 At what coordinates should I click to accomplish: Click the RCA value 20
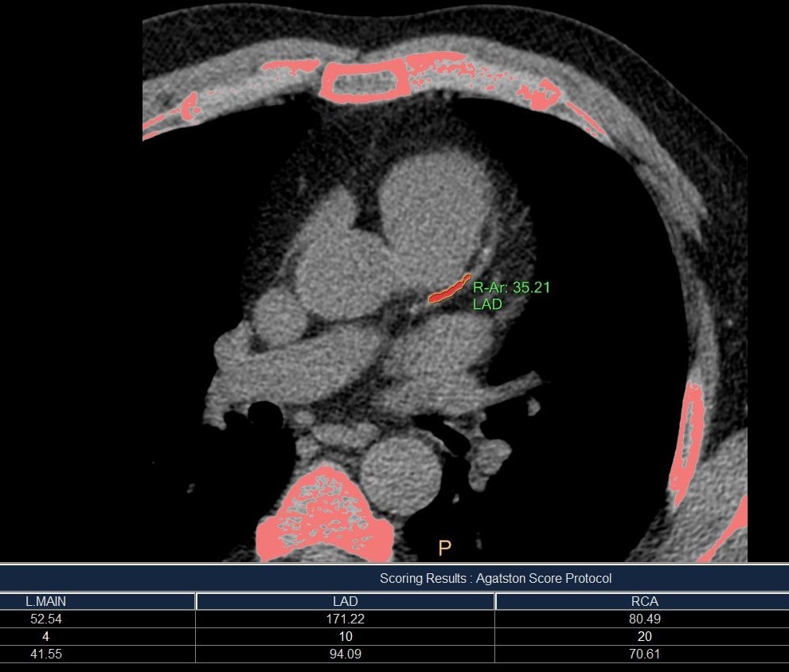click(x=645, y=636)
